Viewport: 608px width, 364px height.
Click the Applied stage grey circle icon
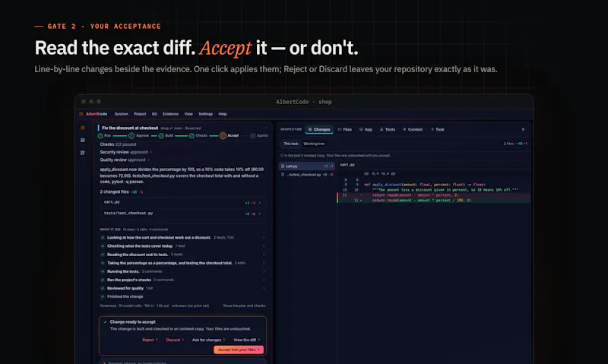click(253, 136)
